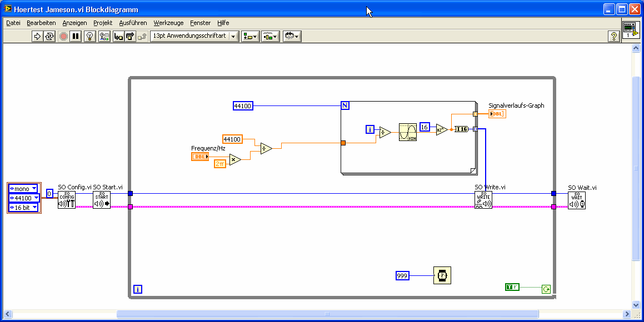This screenshot has width=644, height=322.
Task: Select the SO Start.vi node
Action: 102,200
